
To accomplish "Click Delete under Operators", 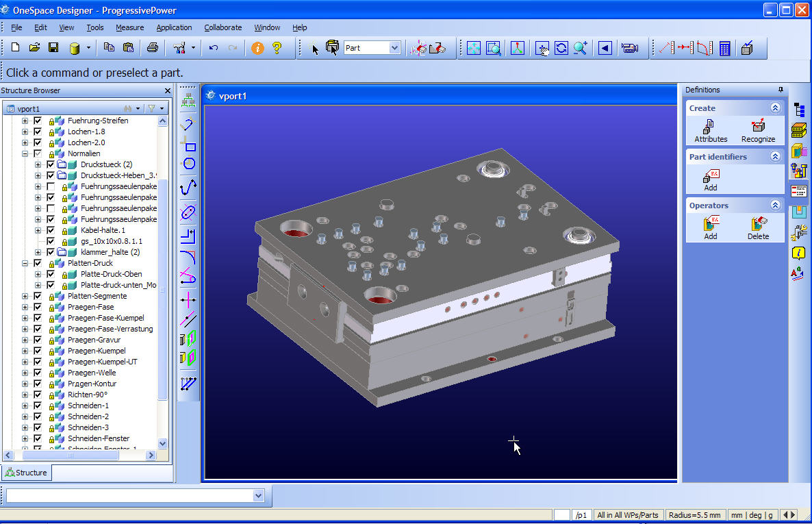I will [x=758, y=228].
